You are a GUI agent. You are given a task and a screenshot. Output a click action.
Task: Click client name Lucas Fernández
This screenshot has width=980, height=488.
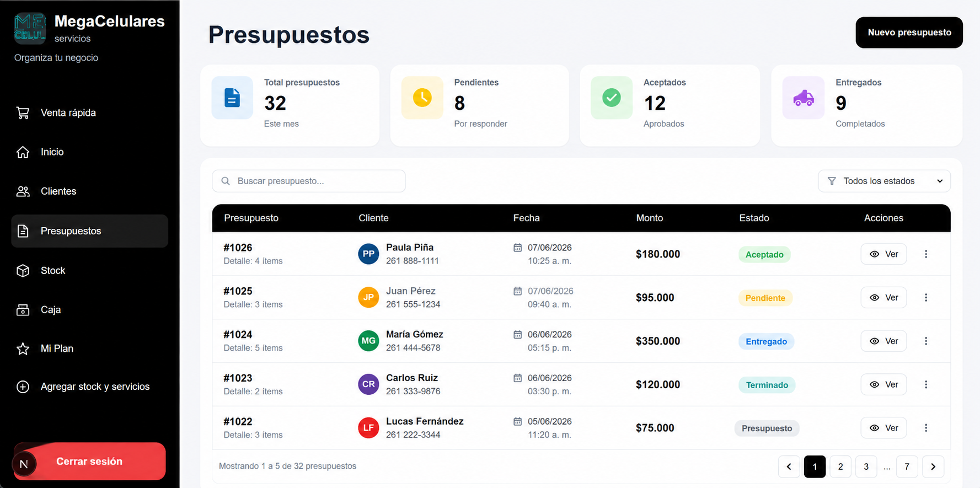[425, 421]
